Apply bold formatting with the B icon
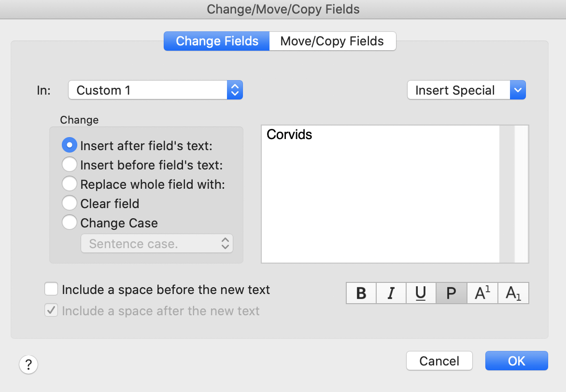566x392 pixels. pyautogui.click(x=361, y=293)
